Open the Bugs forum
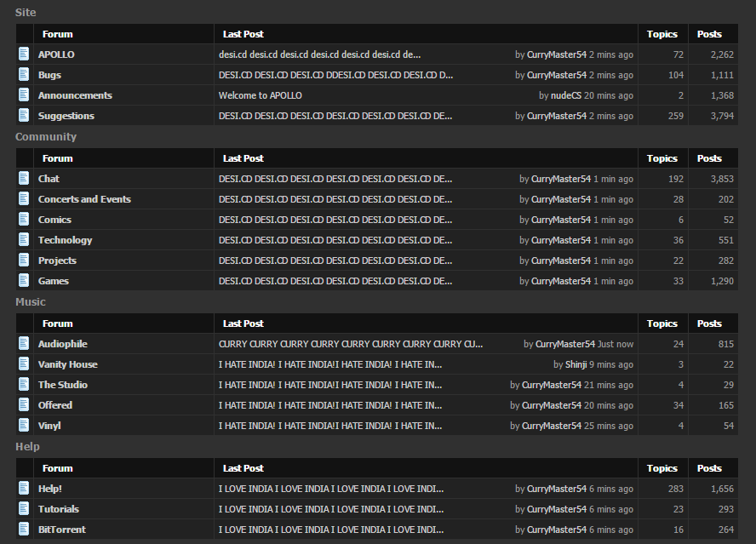The image size is (756, 544). click(x=49, y=75)
